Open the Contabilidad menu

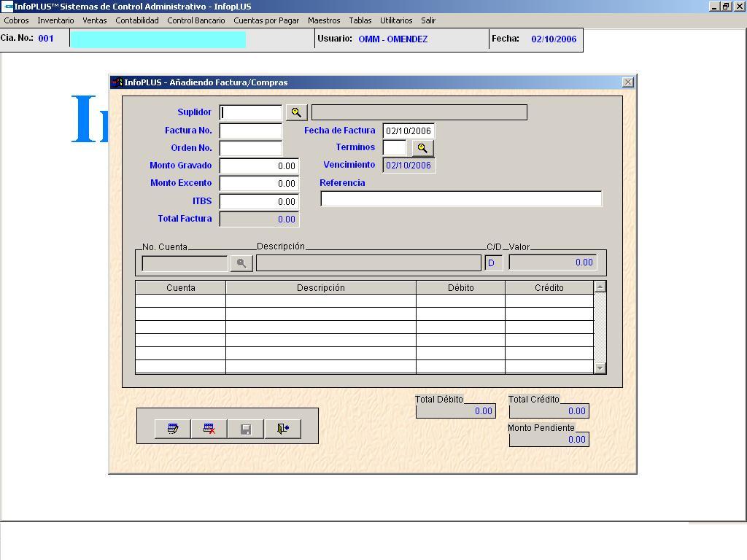coord(137,20)
